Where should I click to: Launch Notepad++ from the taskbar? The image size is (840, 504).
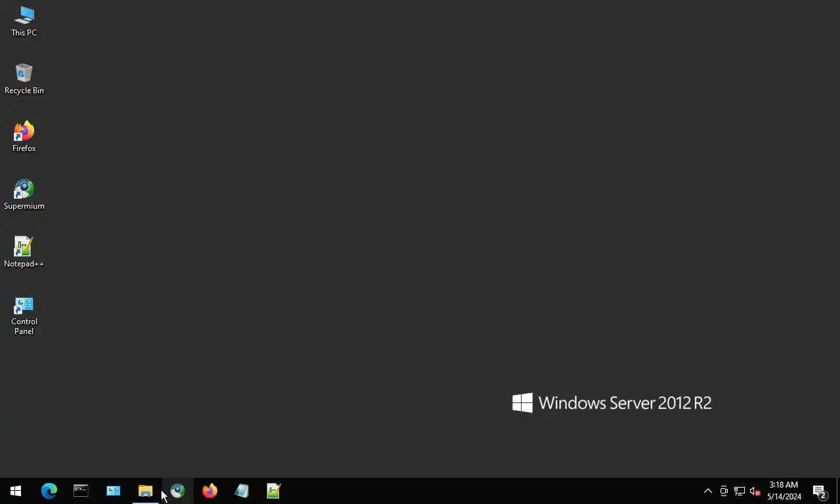pos(274,491)
